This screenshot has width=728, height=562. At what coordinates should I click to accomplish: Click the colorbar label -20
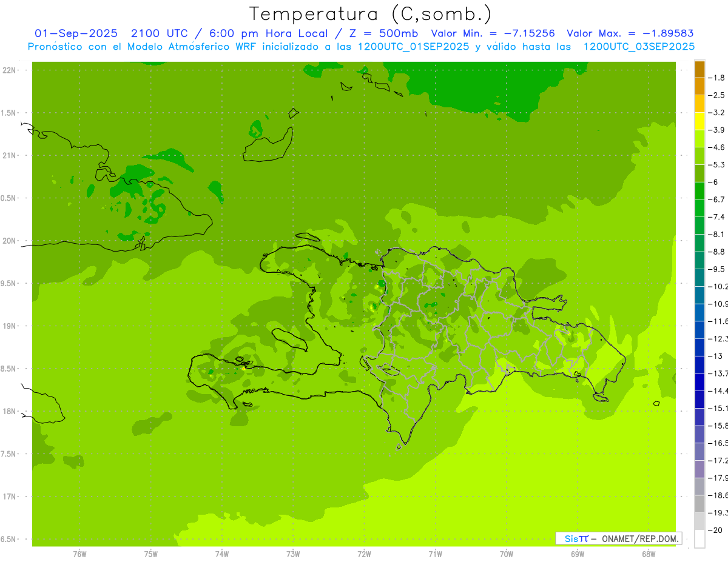point(716,530)
